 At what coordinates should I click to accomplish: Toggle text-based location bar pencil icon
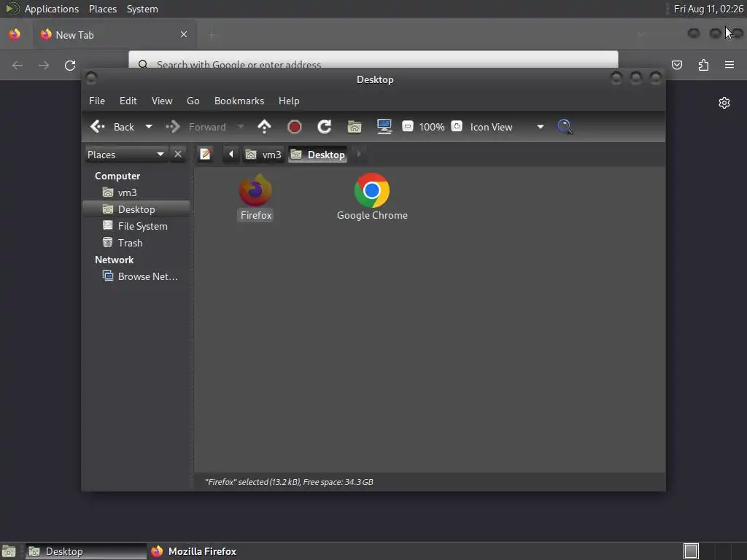pos(205,155)
